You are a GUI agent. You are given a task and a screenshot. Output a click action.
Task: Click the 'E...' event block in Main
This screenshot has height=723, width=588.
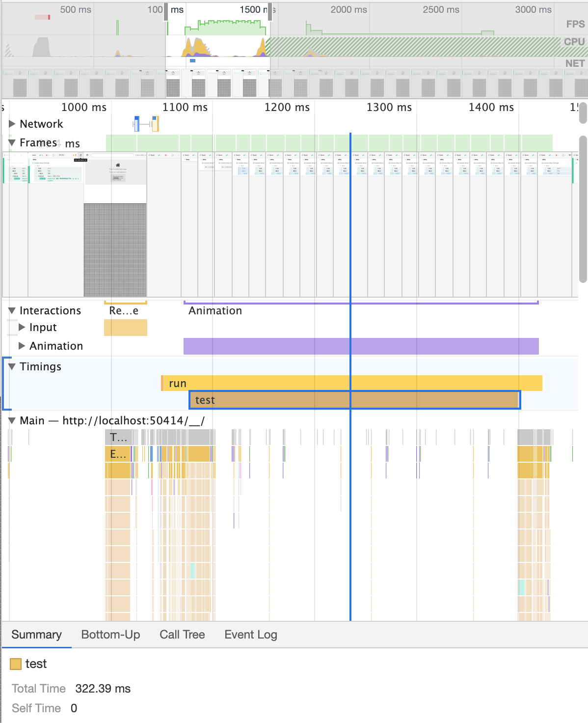[118, 454]
